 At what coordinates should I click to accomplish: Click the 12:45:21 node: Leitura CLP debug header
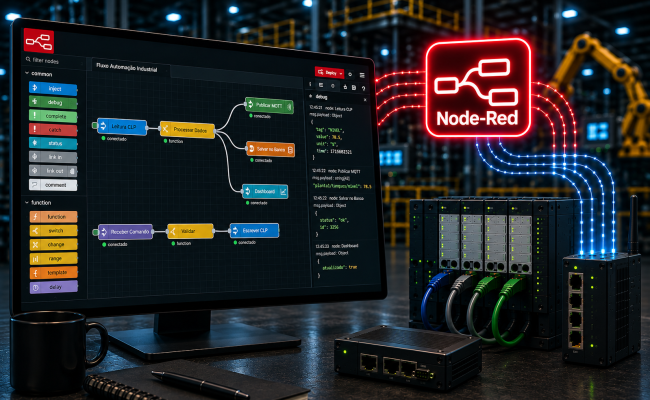pos(331,109)
